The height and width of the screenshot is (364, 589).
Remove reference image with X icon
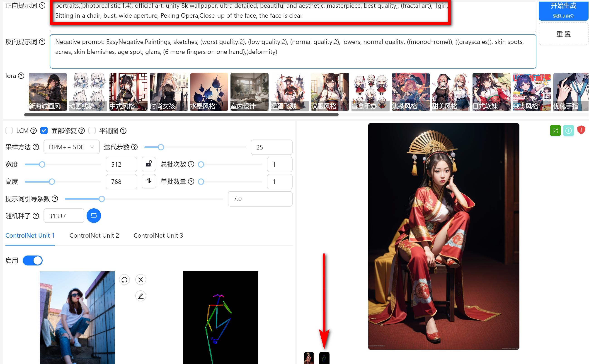pos(141,280)
